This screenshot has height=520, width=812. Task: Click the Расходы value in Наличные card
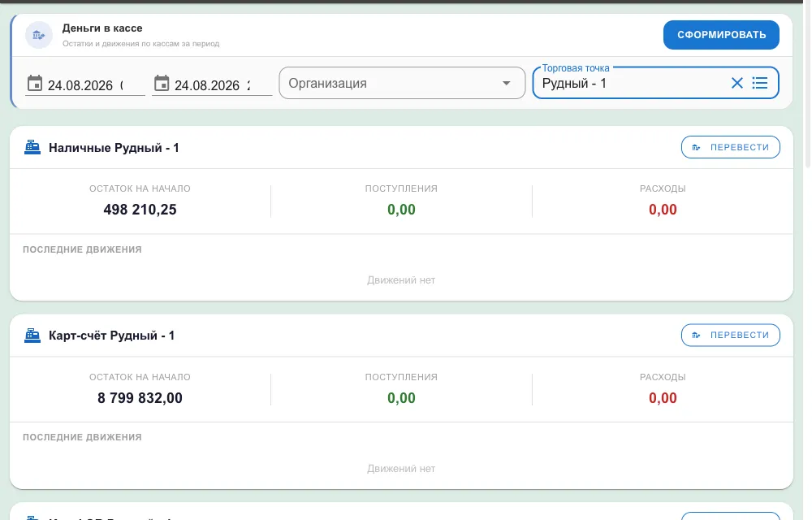click(x=663, y=210)
